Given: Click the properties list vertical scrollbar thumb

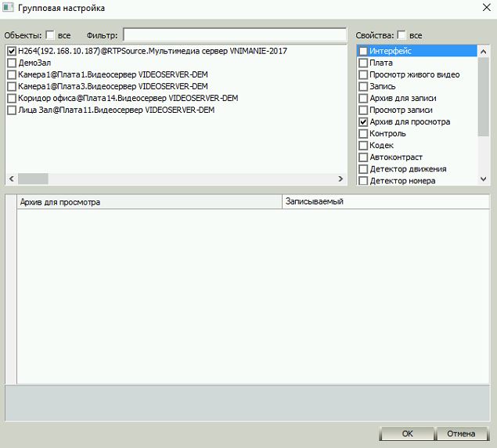Looking at the screenshot, I should [x=484, y=97].
